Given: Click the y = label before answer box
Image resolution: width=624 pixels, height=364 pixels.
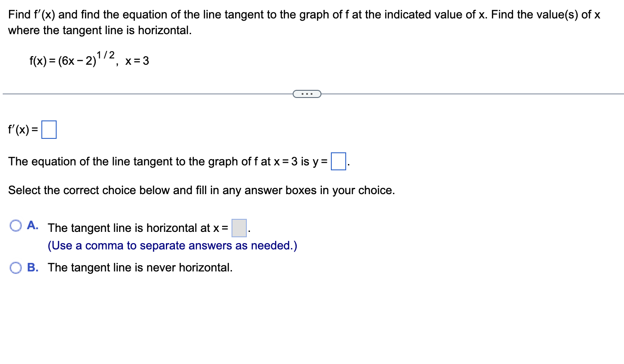Looking at the screenshot, I should click(x=320, y=162).
